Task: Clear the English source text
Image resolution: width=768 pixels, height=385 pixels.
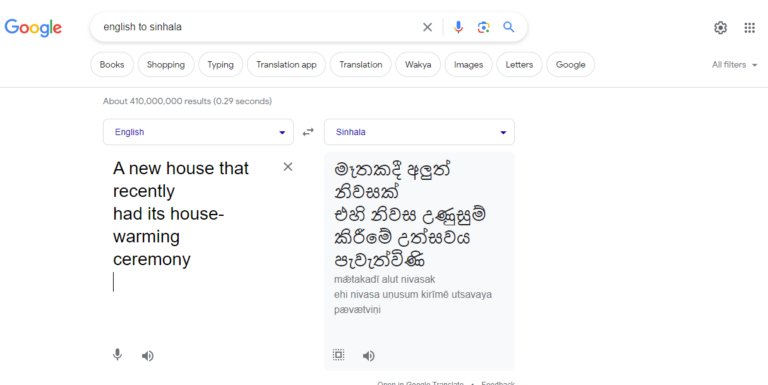Action: pyautogui.click(x=288, y=167)
